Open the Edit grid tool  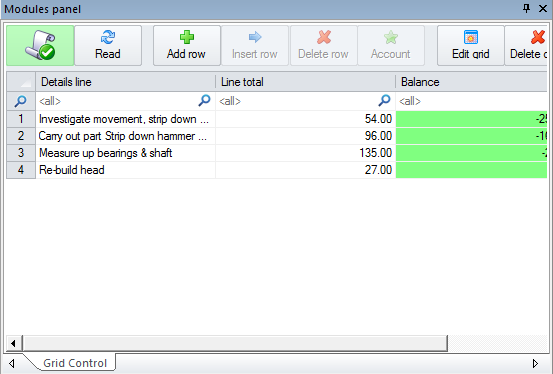(x=470, y=46)
